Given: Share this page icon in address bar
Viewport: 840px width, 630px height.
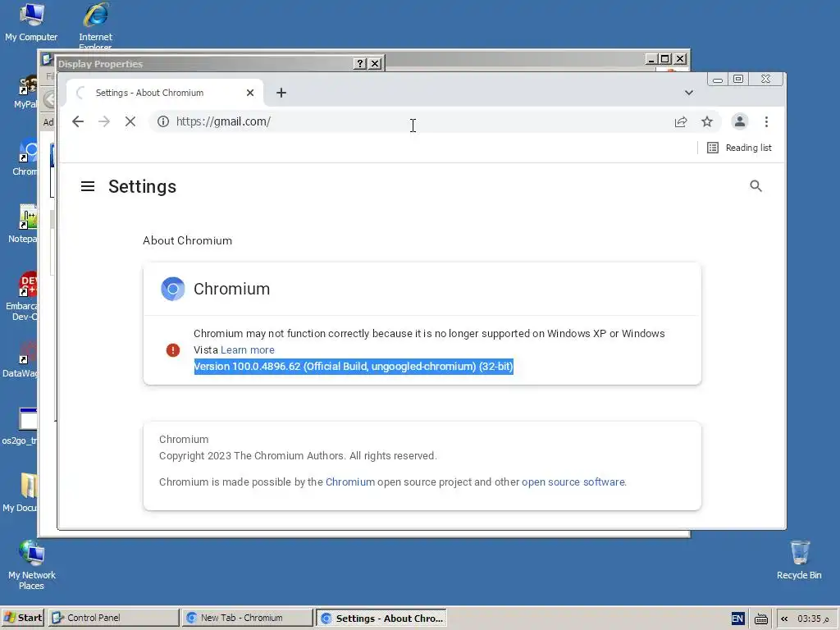Looking at the screenshot, I should (681, 121).
